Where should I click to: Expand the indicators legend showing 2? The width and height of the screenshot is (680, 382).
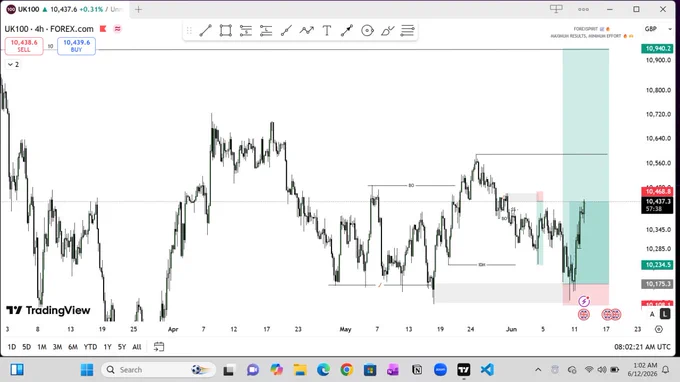pyautogui.click(x=13, y=64)
